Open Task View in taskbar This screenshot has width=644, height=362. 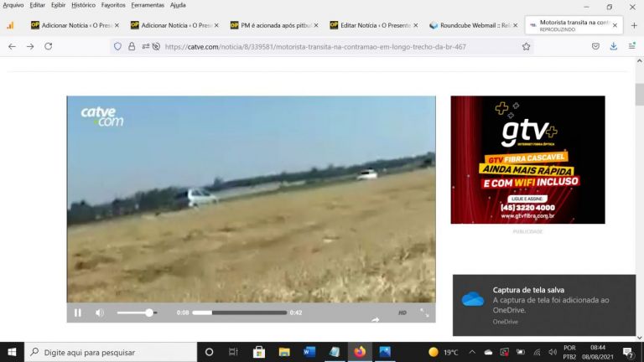pyautogui.click(x=233, y=352)
